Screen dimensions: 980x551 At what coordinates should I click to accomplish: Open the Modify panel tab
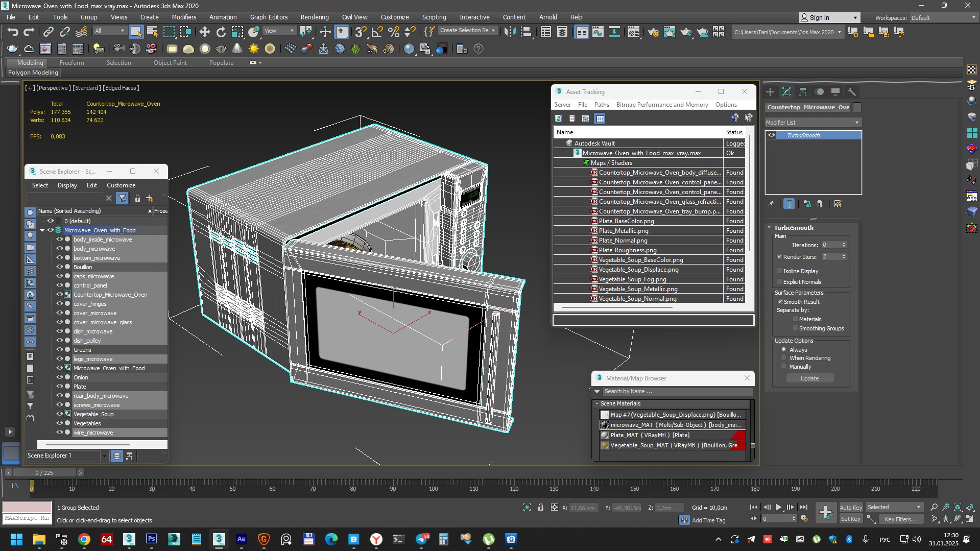[x=786, y=92]
